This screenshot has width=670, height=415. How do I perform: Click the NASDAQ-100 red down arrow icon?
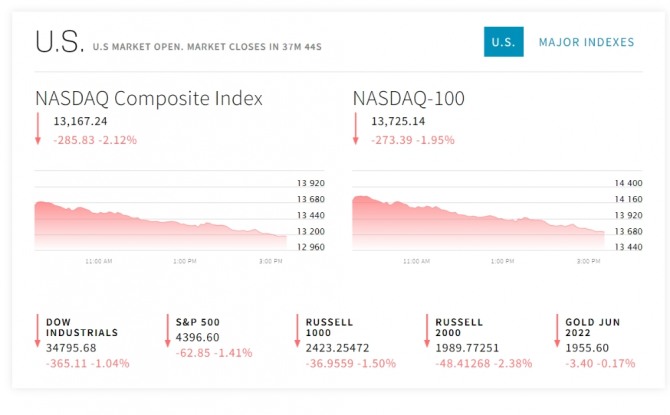355,129
